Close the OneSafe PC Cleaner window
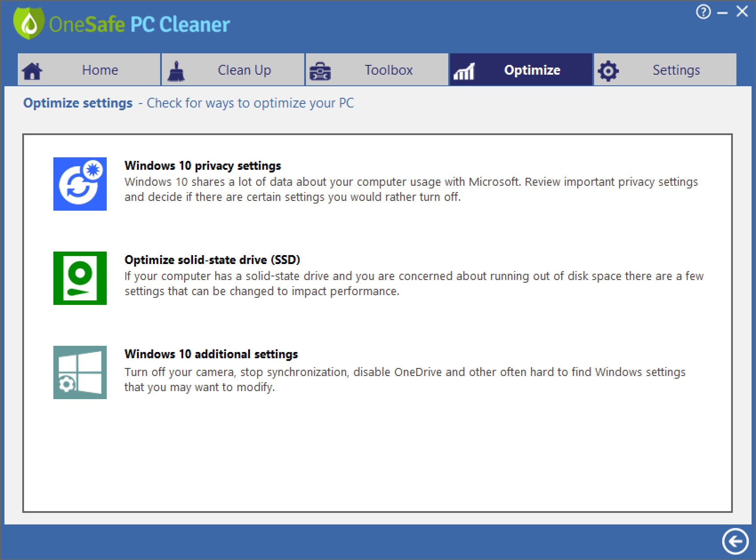 click(x=742, y=12)
